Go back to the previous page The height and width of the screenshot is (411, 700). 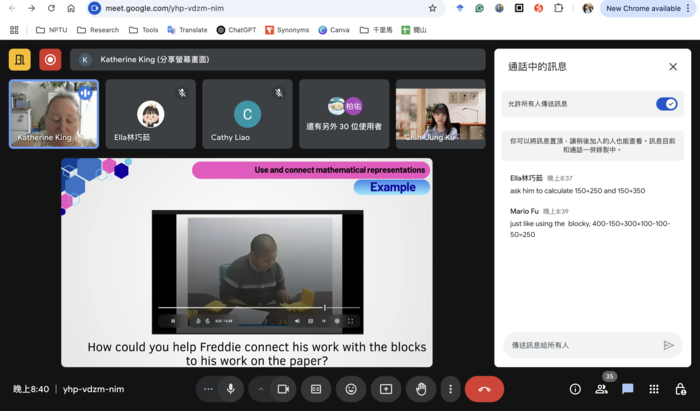point(12,8)
